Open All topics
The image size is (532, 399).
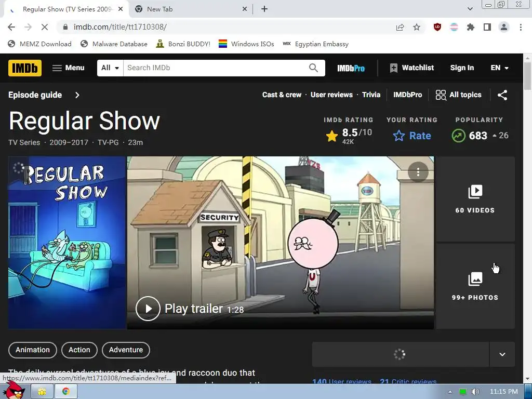[458, 95]
